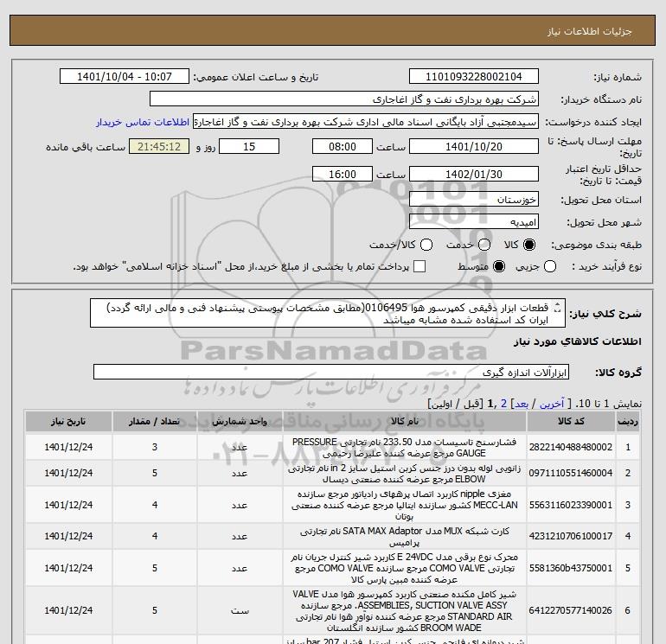Click item code 6412270577140026

(571, 610)
